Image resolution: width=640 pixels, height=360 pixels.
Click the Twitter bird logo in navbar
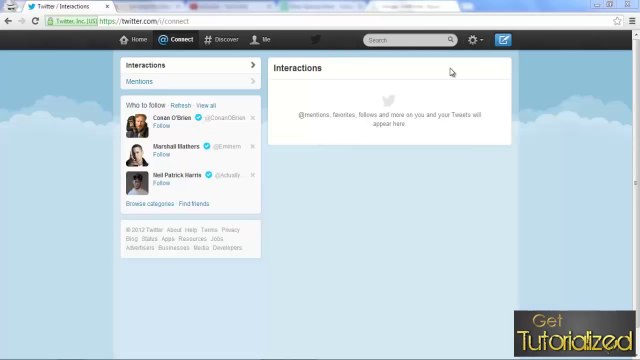pyautogui.click(x=316, y=40)
